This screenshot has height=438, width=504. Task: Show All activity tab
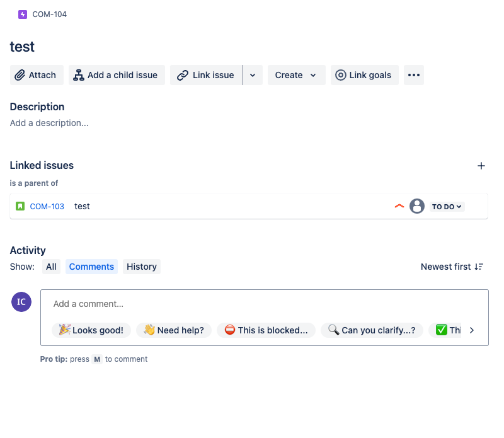coord(51,267)
